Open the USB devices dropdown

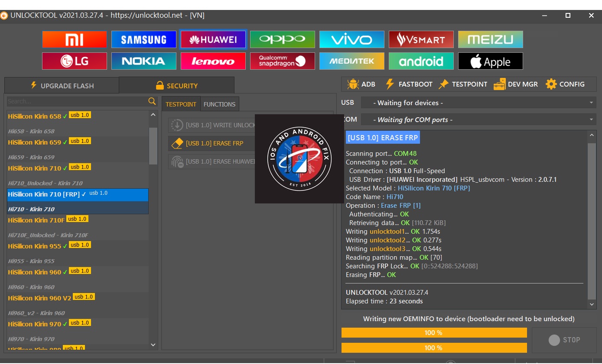[x=478, y=103]
